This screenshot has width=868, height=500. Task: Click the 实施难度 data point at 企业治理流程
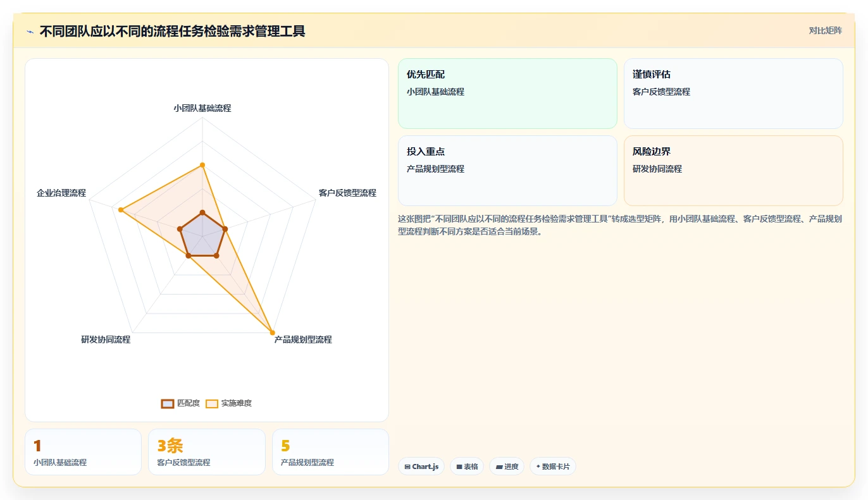(120, 210)
